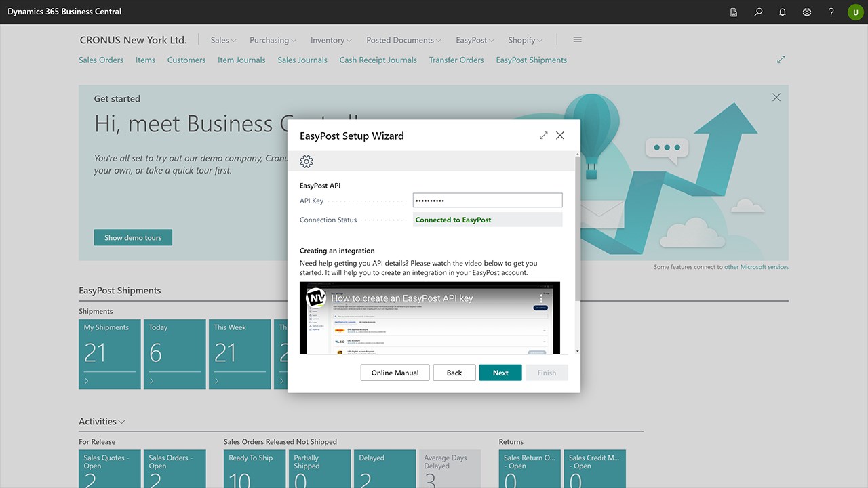Open the document/report icon in top bar
868x488 pixels.
coord(734,12)
